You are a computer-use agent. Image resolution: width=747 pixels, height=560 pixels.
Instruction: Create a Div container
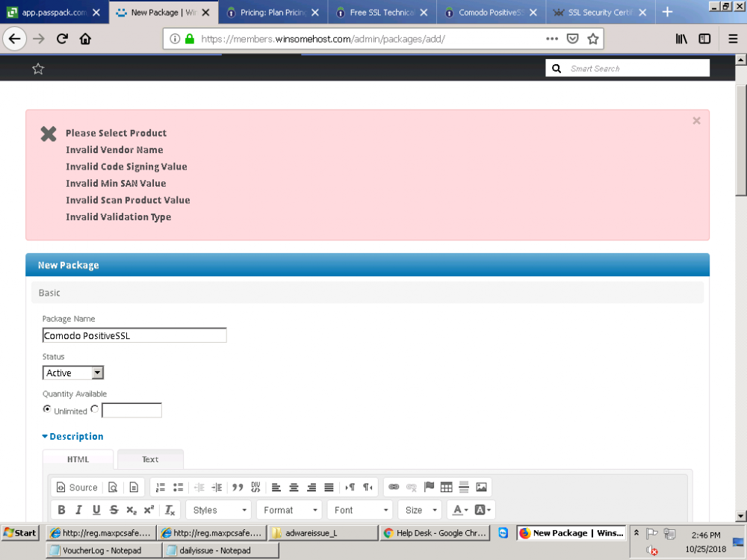[x=255, y=487]
